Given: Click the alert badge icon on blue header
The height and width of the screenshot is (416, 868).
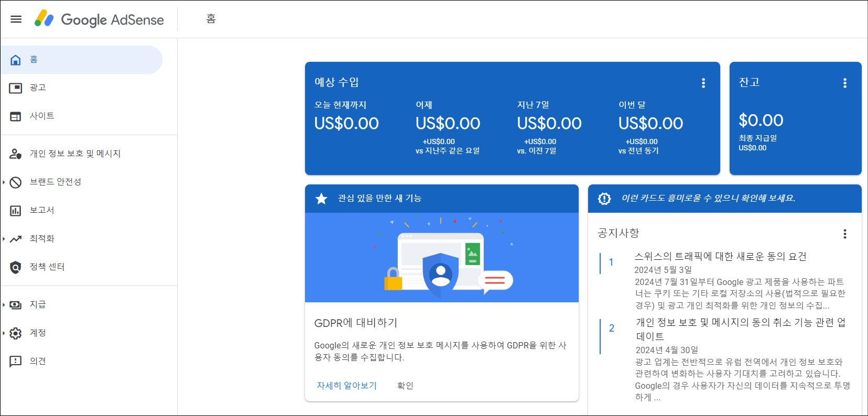Looking at the screenshot, I should tap(604, 199).
